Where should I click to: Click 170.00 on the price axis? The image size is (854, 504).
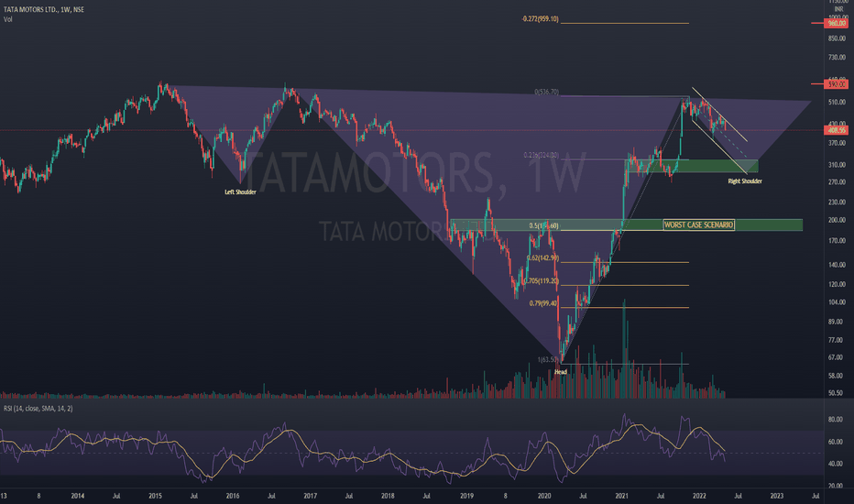click(837, 240)
